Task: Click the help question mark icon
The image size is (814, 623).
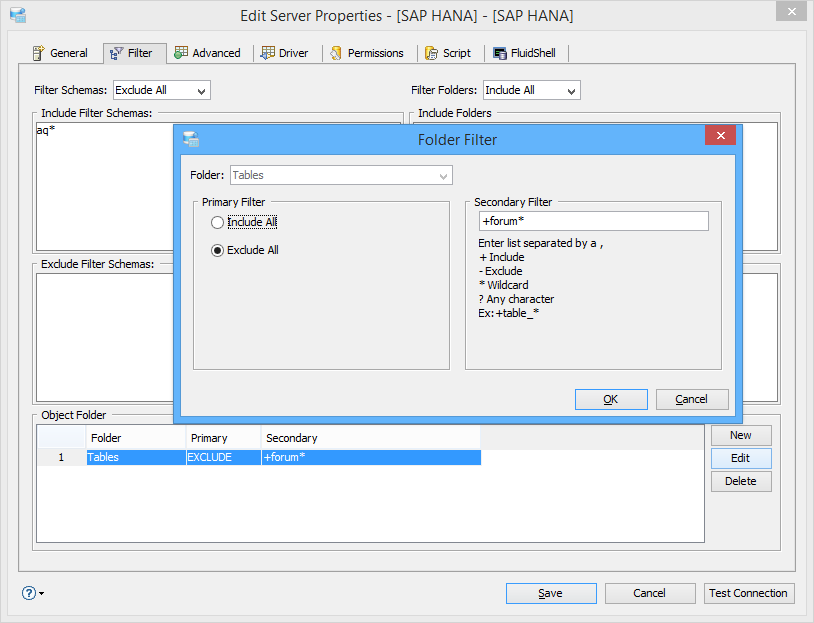Action: (x=29, y=593)
